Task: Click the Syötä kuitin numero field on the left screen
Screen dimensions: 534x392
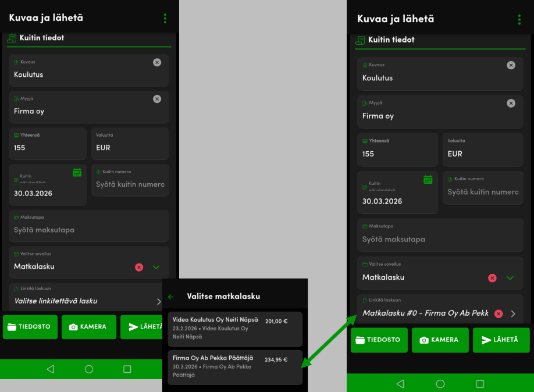Action: [x=130, y=184]
